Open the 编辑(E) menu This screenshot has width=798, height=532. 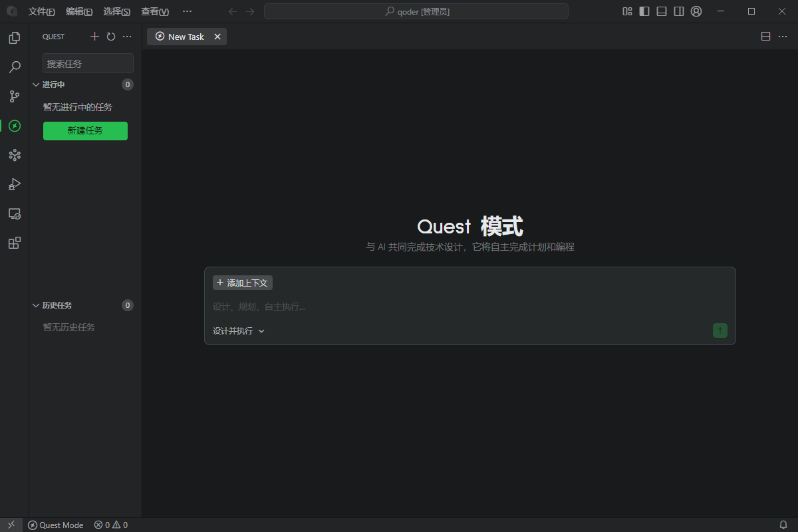[x=79, y=11]
